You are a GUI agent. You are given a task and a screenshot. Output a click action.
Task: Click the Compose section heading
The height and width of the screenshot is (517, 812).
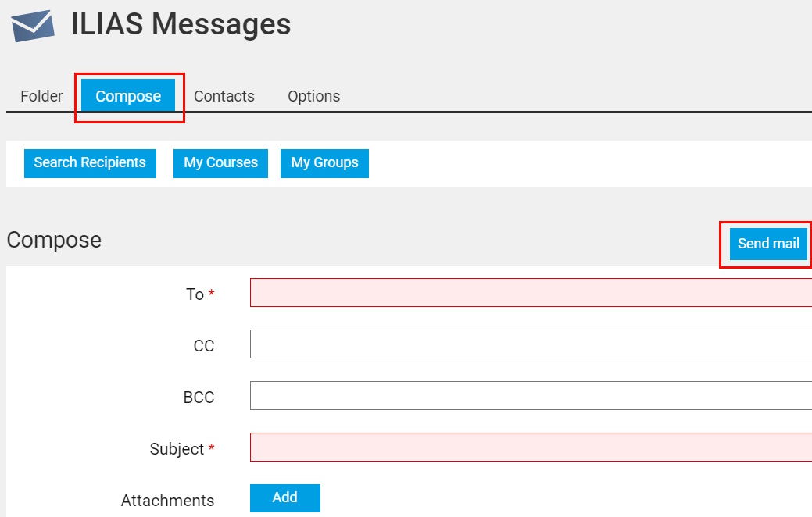click(x=54, y=240)
